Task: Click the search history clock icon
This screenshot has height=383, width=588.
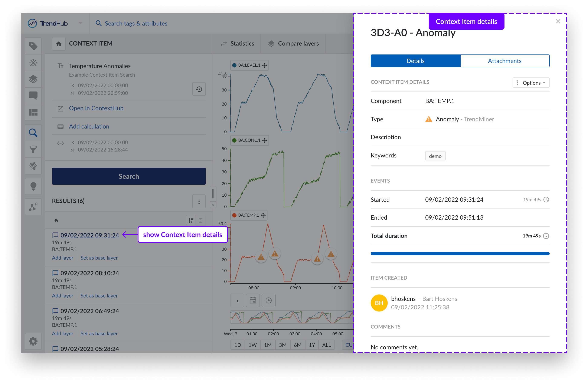Action: (199, 89)
